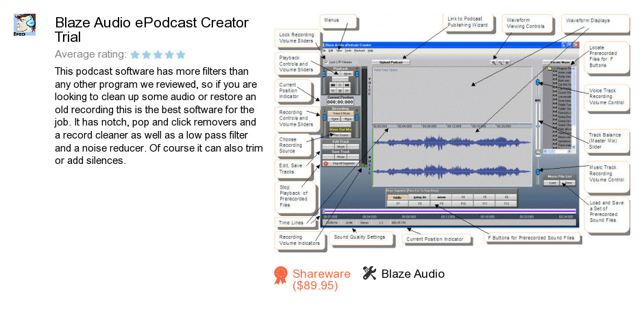Click the pause transport icon
This screenshot has width=644, height=310.
340,85
